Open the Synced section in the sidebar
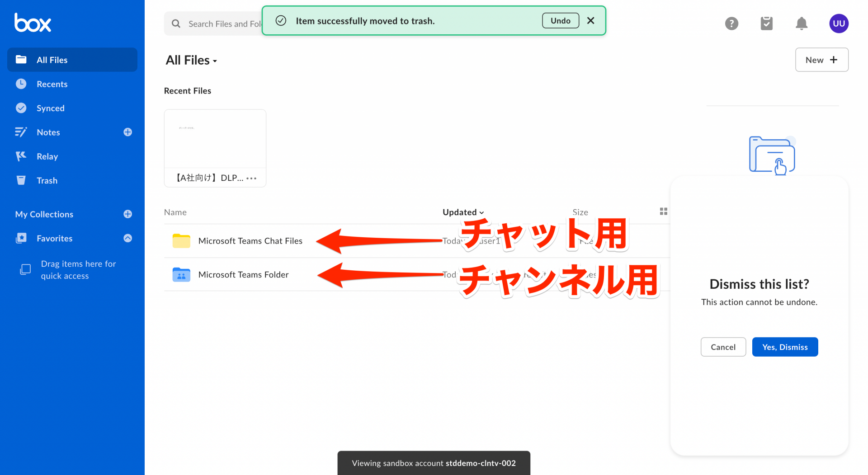The width and height of the screenshot is (868, 475). pos(50,108)
